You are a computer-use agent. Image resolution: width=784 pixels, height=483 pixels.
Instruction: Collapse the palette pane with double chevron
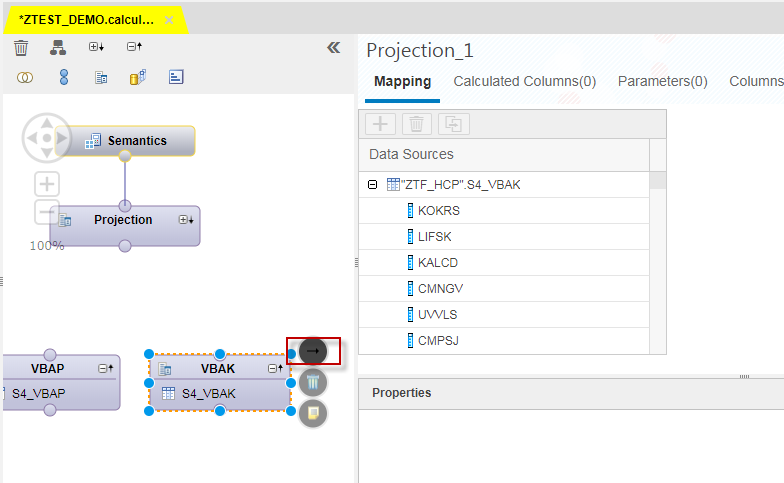coord(334,48)
